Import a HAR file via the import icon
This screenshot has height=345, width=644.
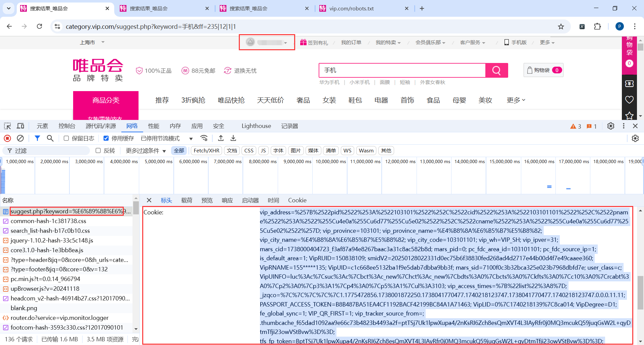tap(221, 138)
